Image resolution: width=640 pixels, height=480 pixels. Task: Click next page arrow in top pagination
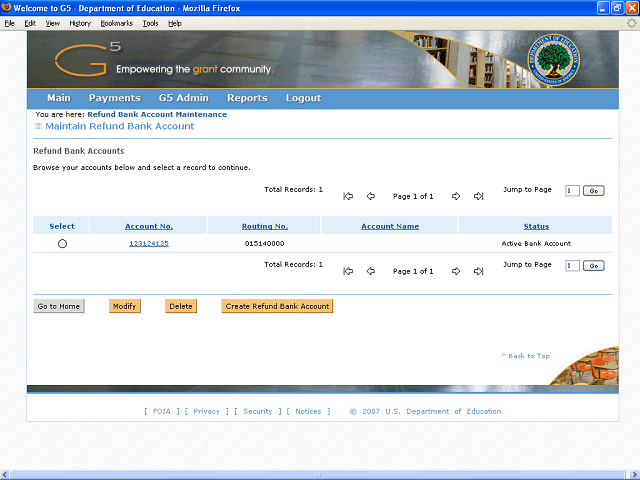pos(456,196)
